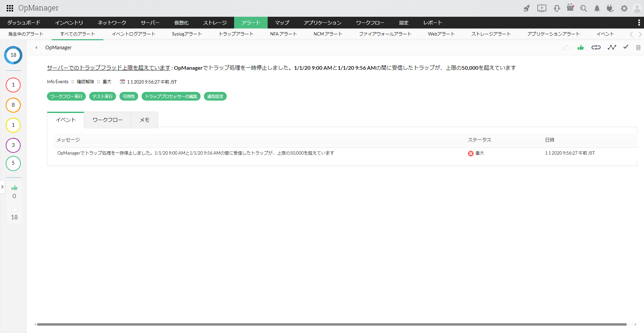Open OpManager settings via the gear icon
This screenshot has width=644, height=333.
tap(624, 8)
